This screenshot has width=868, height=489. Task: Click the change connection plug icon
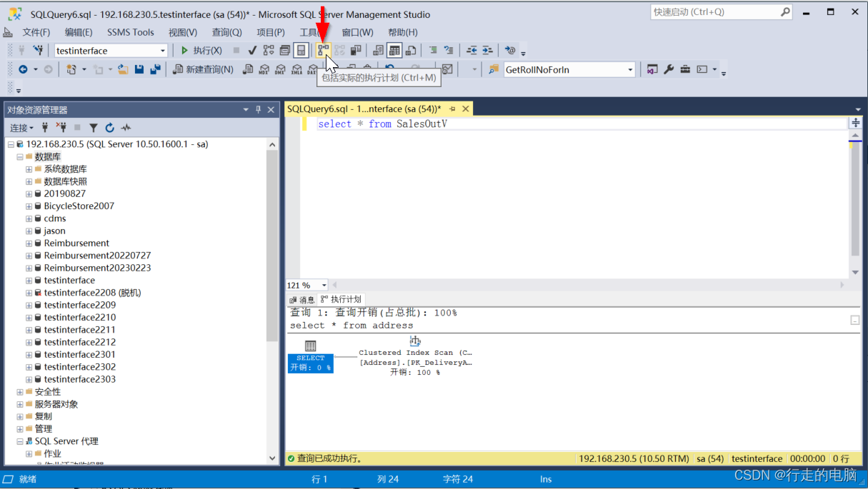click(x=38, y=50)
